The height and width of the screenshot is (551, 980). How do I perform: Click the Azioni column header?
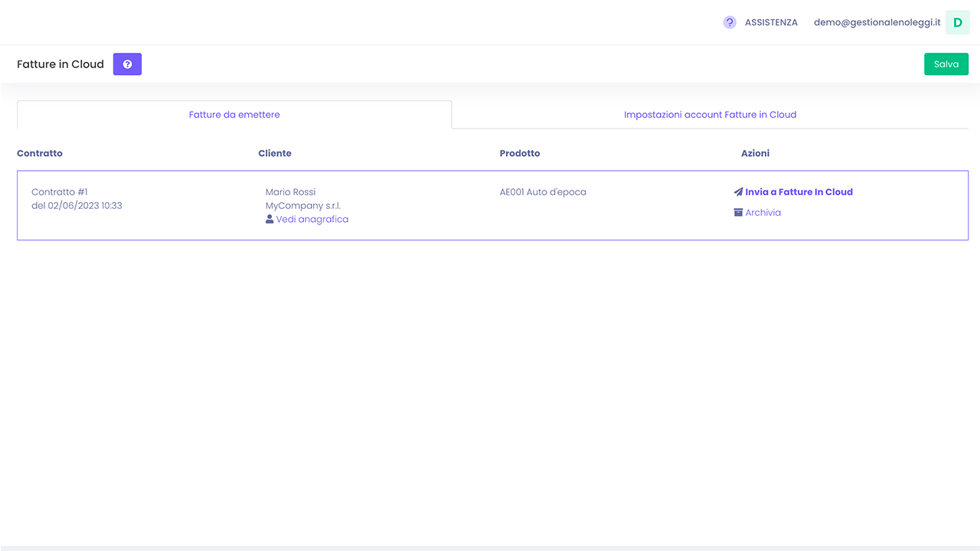point(755,153)
